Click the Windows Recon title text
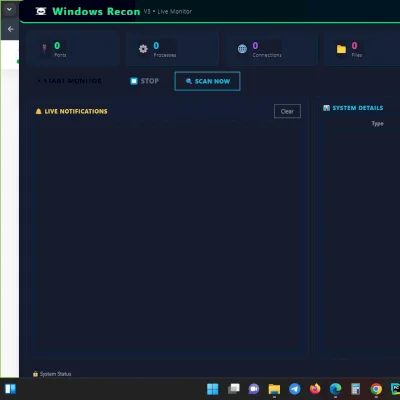 tap(96, 11)
